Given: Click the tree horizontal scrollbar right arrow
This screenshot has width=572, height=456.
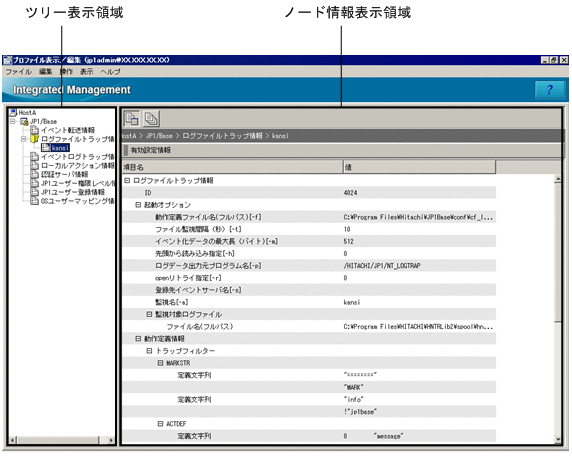Looking at the screenshot, I should pos(111,440).
